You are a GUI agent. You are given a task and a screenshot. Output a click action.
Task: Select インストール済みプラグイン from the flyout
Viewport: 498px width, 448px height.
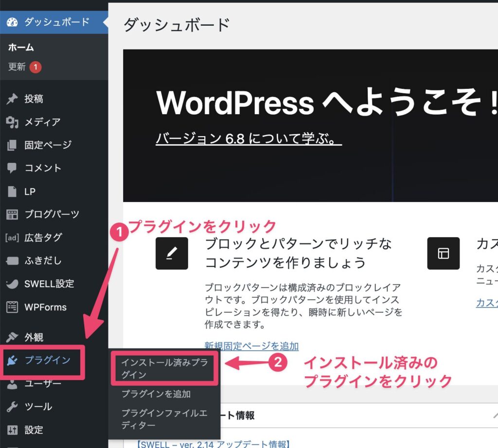click(164, 368)
